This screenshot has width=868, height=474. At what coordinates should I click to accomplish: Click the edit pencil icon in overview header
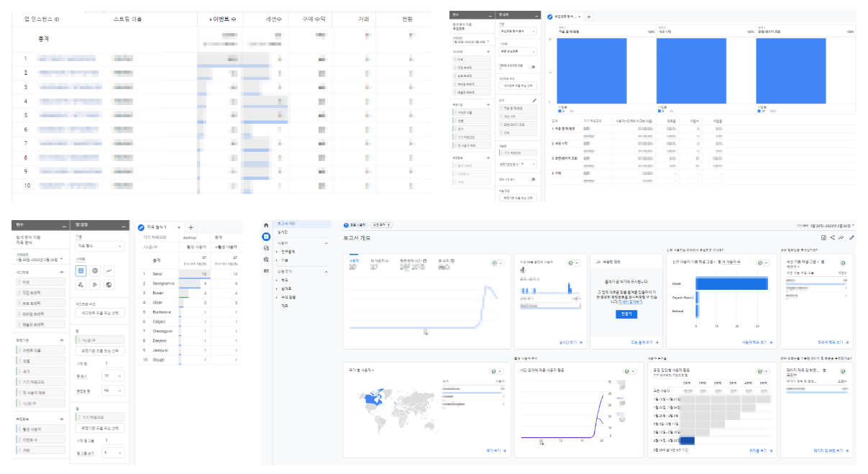pos(851,237)
